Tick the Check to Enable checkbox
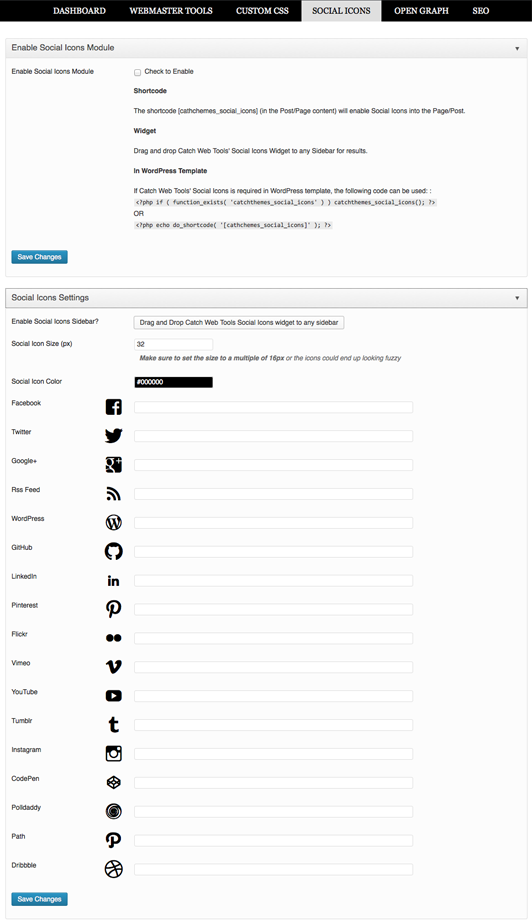 point(137,72)
